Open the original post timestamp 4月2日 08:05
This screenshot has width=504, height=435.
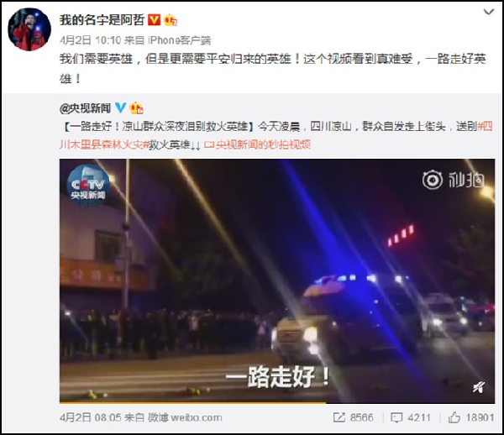[91, 417]
